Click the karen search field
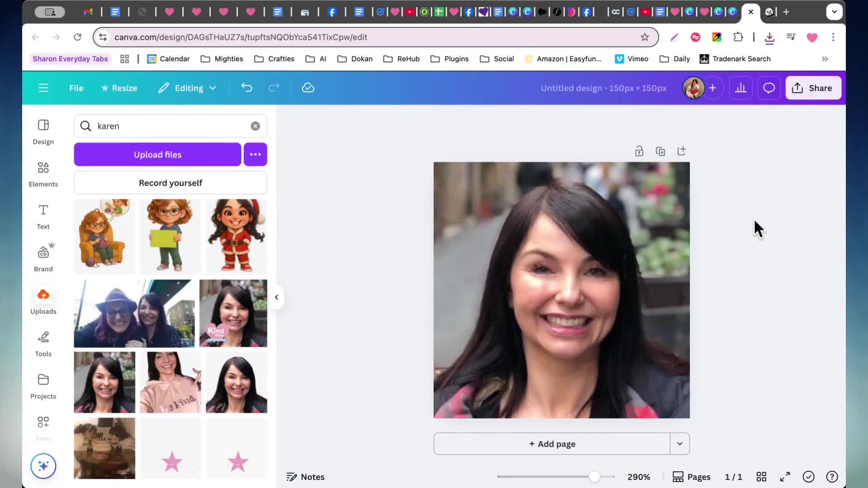The image size is (868, 488). (x=170, y=126)
